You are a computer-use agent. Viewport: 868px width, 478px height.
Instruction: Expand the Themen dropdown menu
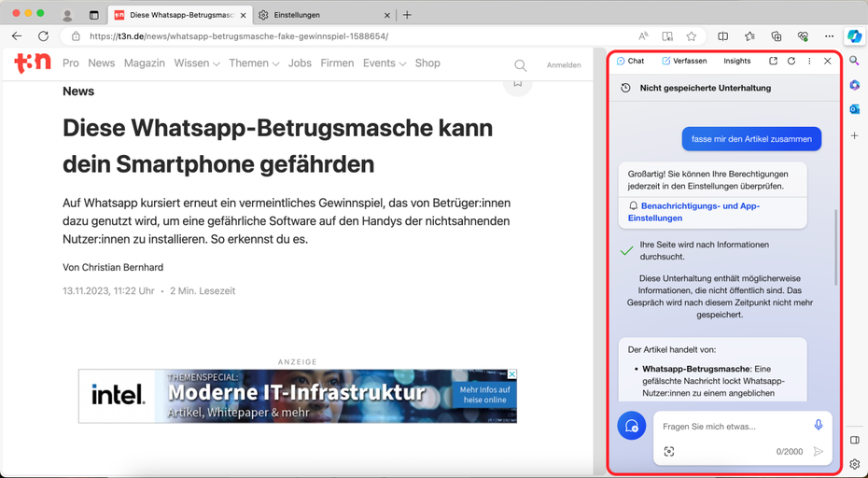254,63
